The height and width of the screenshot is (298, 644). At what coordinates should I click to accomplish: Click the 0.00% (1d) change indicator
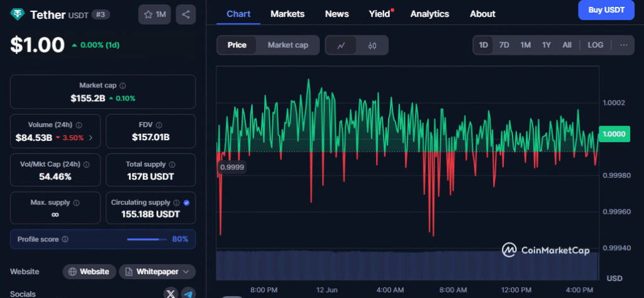tap(96, 45)
